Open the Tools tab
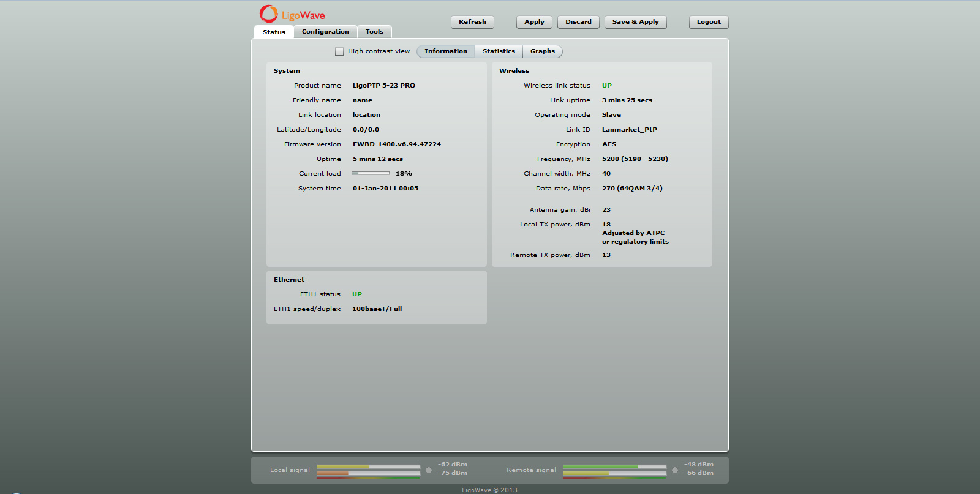980x494 pixels. coord(374,32)
